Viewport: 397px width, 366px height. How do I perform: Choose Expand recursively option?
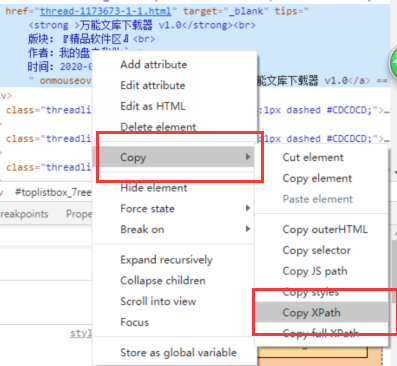click(166, 260)
